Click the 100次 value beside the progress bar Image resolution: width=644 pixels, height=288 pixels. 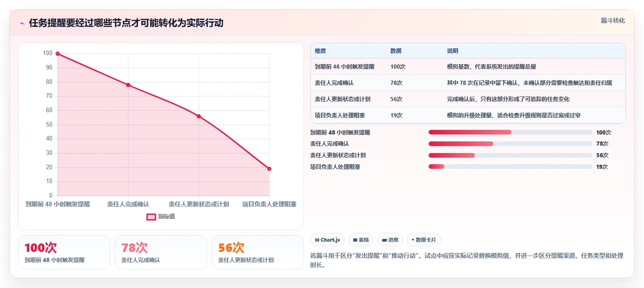604,133
